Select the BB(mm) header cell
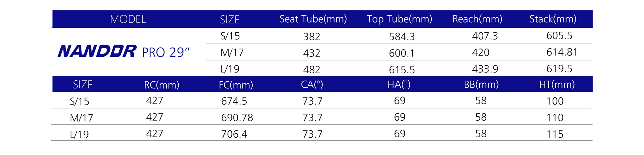 pos(481,85)
